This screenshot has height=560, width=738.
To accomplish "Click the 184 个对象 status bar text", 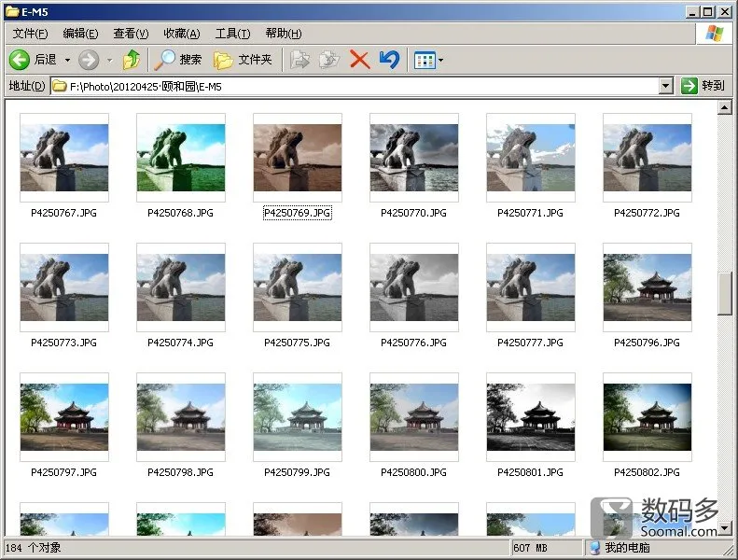I will click(33, 548).
